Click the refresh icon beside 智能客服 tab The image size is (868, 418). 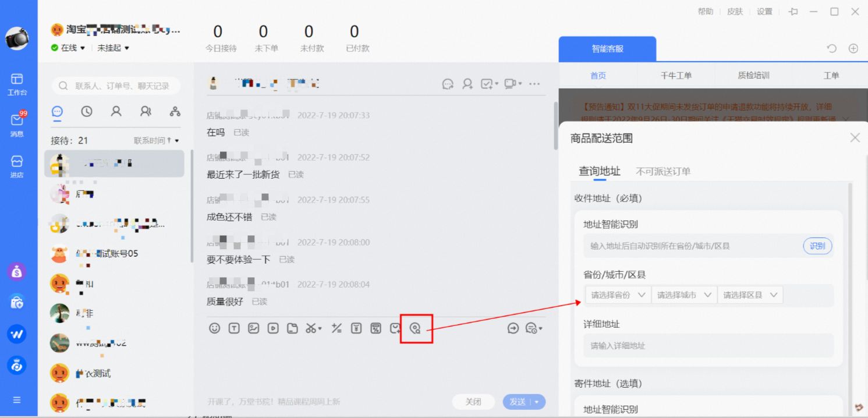pos(832,49)
